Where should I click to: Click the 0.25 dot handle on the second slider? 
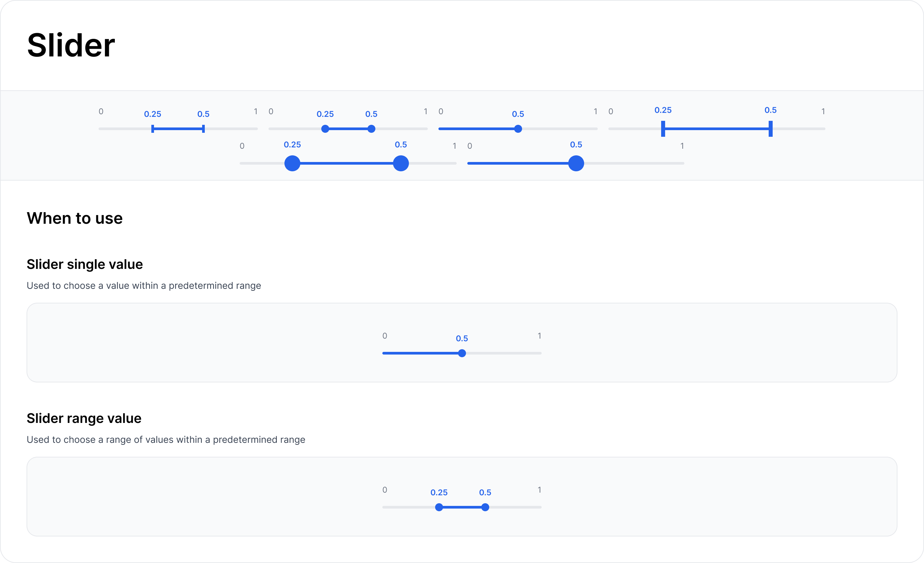click(325, 129)
